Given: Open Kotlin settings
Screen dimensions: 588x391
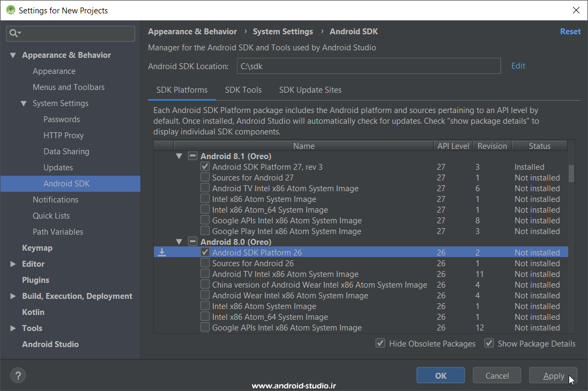Looking at the screenshot, I should coord(33,312).
